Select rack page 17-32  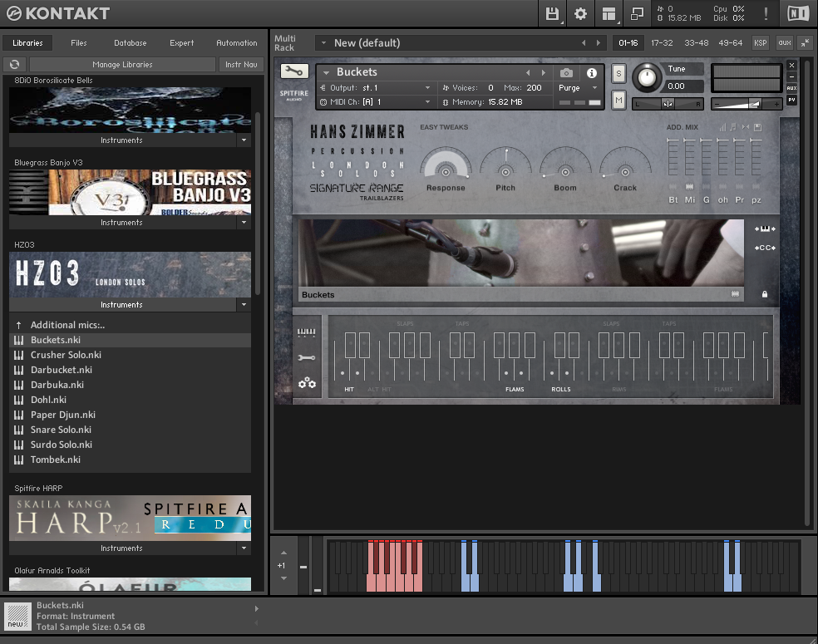(662, 42)
